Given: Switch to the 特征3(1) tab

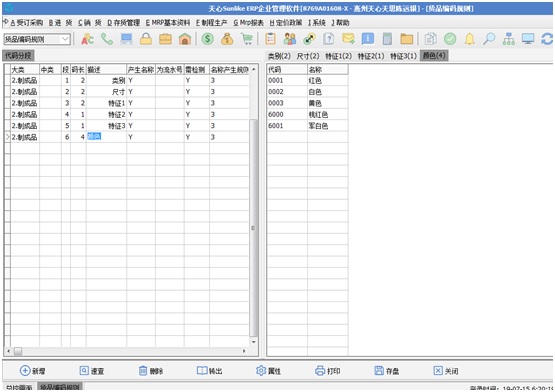Looking at the screenshot, I should pyautogui.click(x=403, y=56).
